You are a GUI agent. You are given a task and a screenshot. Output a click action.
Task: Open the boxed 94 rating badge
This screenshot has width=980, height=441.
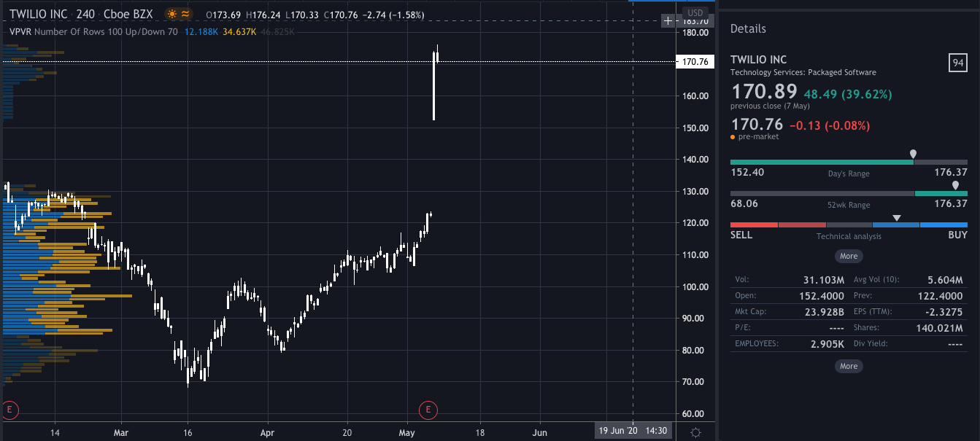pos(957,63)
